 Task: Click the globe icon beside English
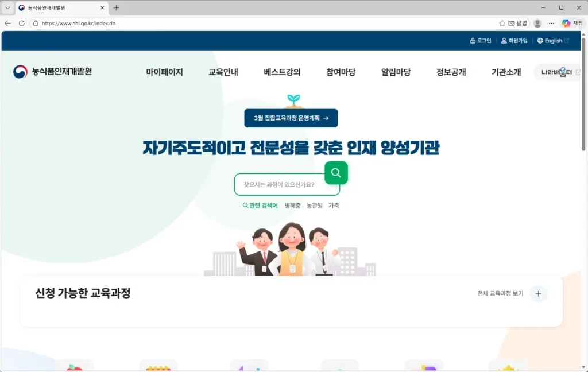click(540, 41)
